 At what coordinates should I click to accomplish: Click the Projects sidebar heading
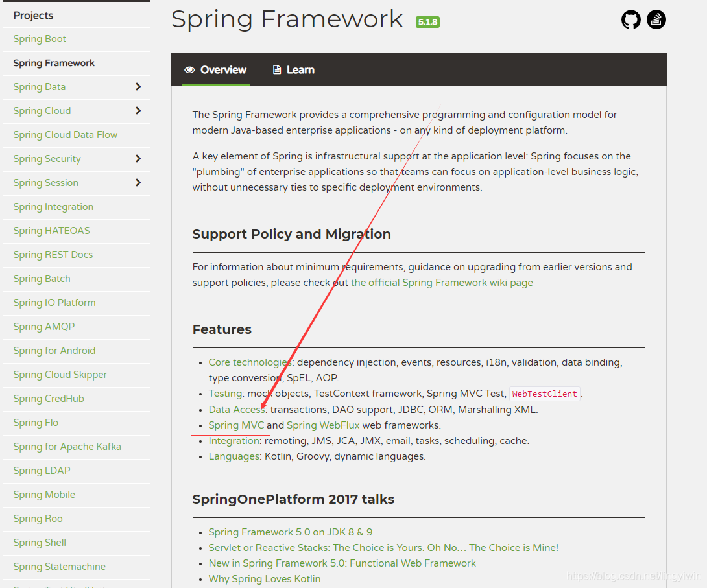tap(33, 16)
